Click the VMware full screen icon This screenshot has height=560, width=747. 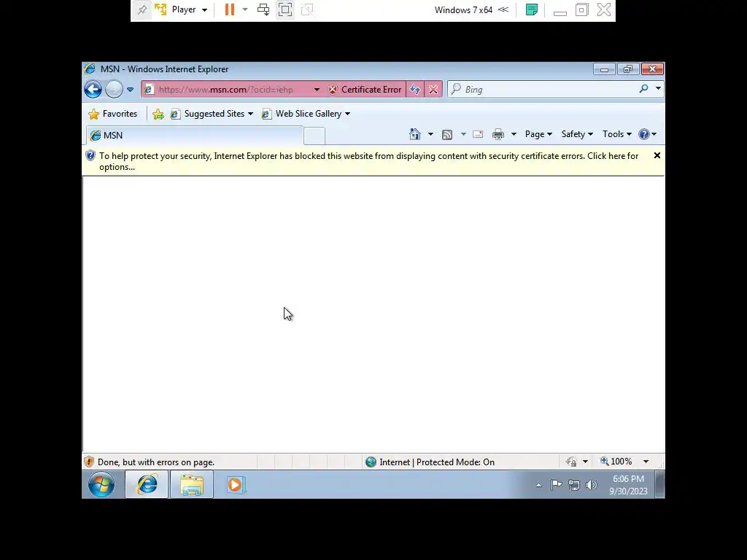[x=285, y=9]
